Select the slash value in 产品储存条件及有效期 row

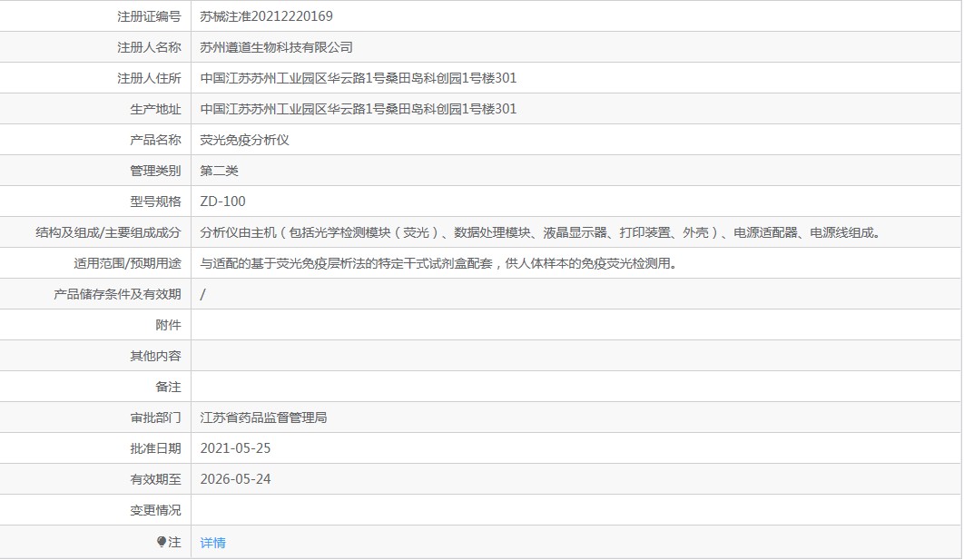pos(203,294)
